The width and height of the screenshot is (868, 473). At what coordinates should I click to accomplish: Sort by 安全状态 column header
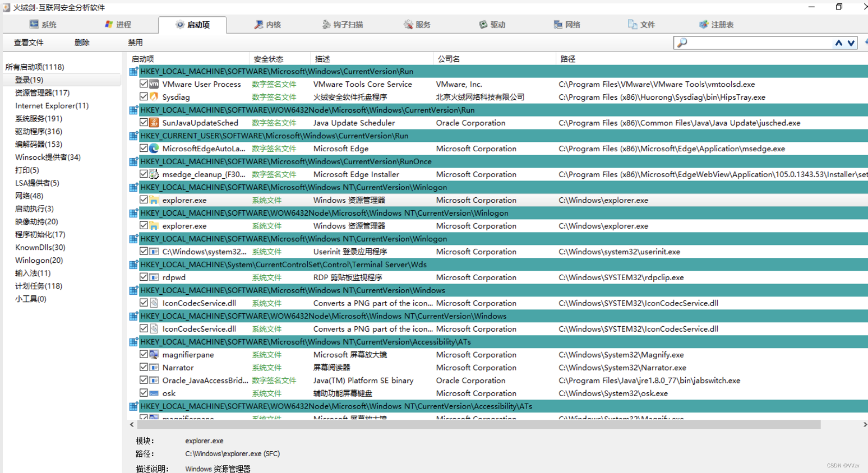click(279, 59)
